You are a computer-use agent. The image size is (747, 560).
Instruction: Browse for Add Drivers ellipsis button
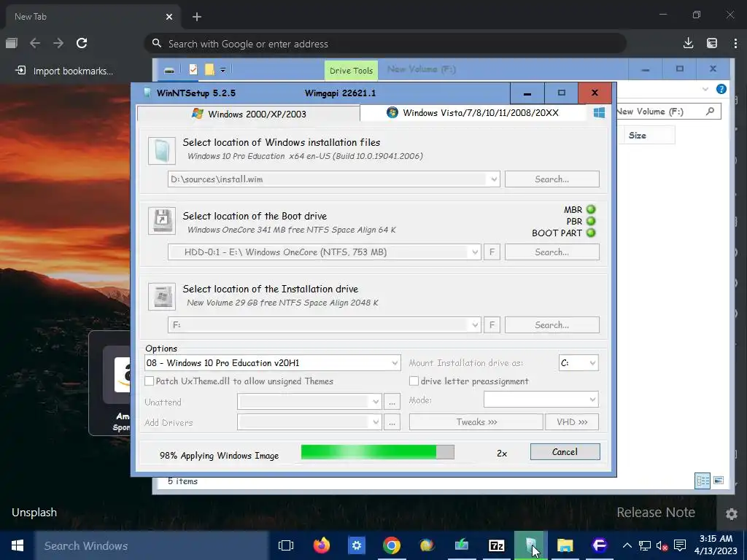tap(392, 422)
